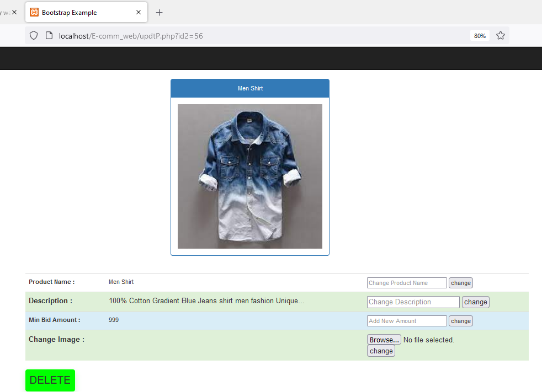
Task: Open a new browser tab
Action: [x=159, y=13]
